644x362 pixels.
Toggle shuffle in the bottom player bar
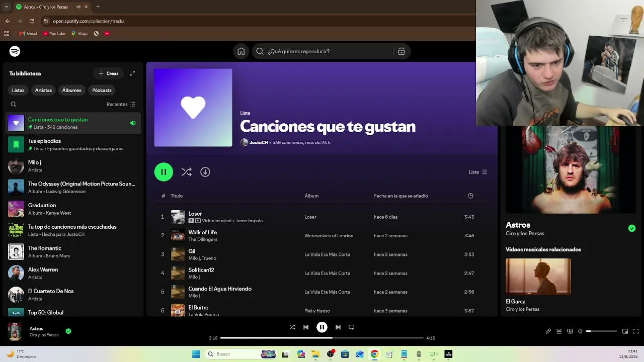(292, 327)
